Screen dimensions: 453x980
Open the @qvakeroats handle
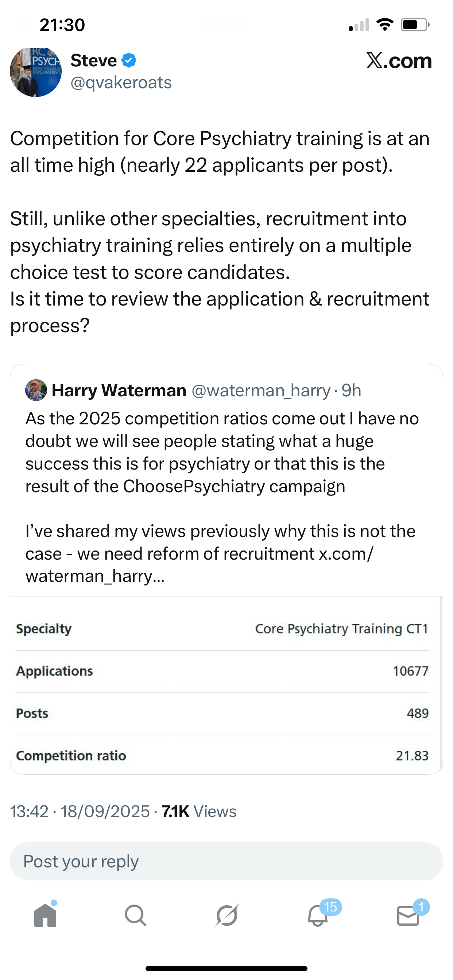coord(121,82)
